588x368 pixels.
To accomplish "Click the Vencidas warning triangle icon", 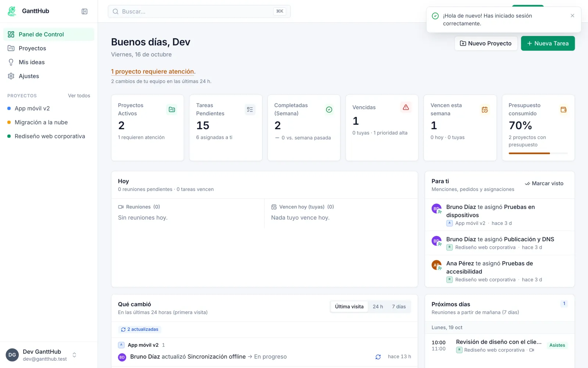I will (x=406, y=107).
